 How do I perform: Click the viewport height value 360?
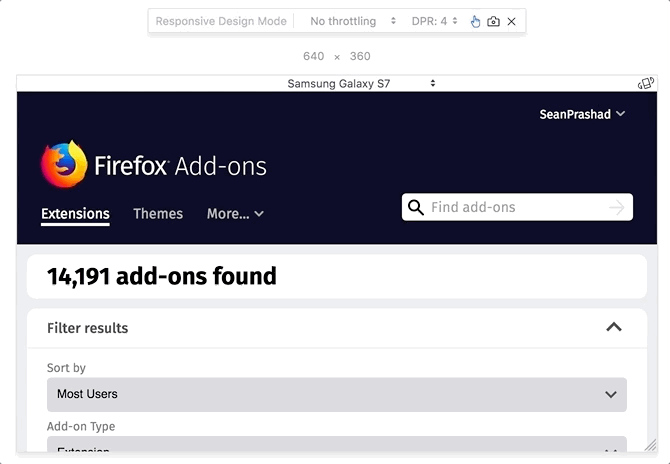coord(360,56)
